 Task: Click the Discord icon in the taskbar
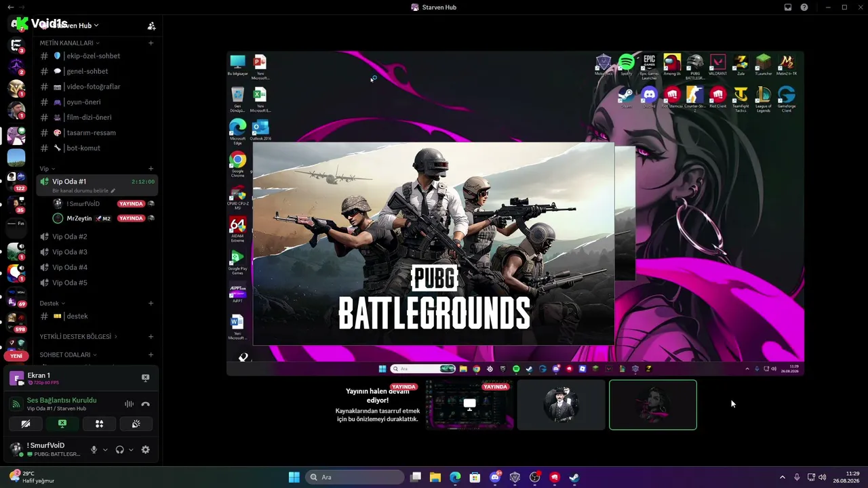pyautogui.click(x=495, y=477)
